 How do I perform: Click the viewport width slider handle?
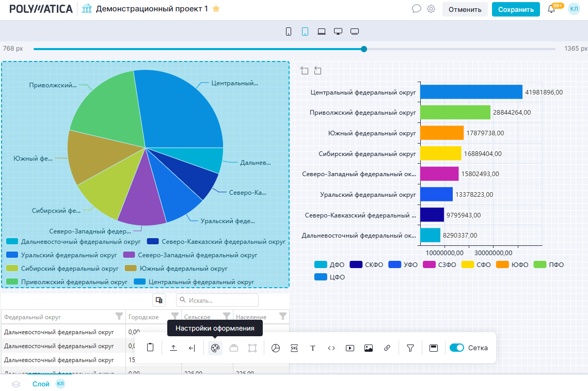click(x=364, y=49)
